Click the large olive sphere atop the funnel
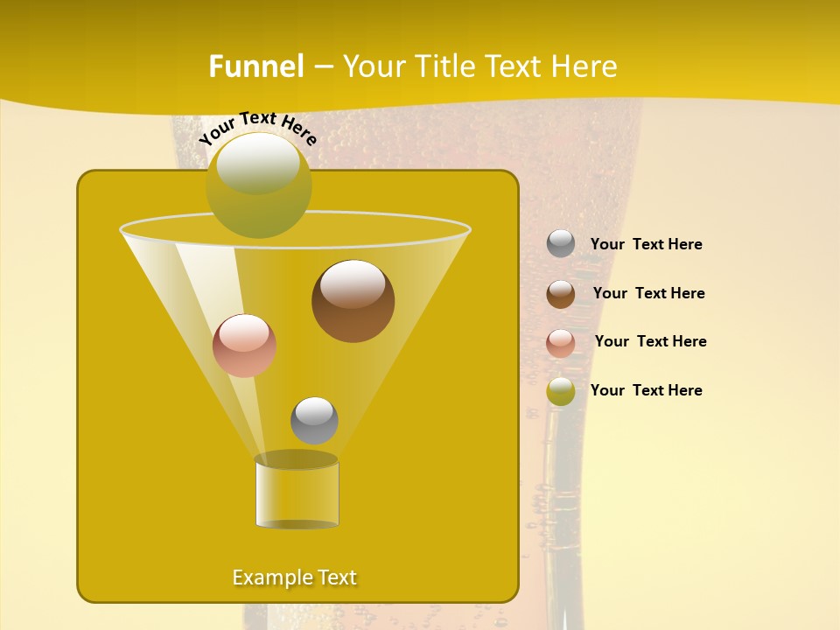Viewport: 840px width, 630px height. point(258,185)
